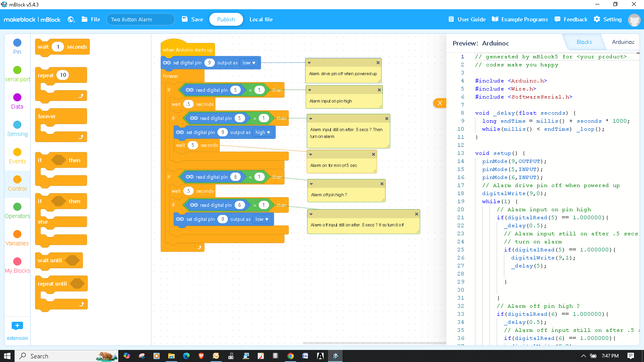Select the 'wait 1 seconds' palette block
Viewport: 644px width, 362px height.
coord(62,47)
